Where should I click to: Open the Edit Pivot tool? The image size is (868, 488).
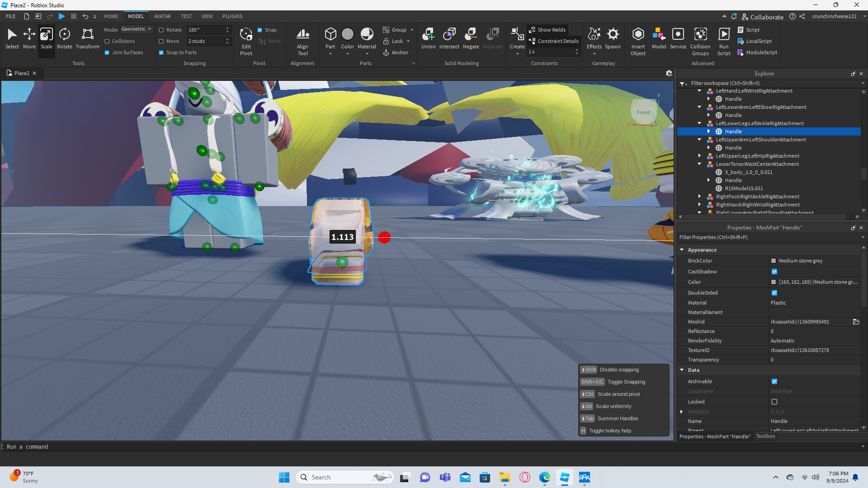[246, 41]
